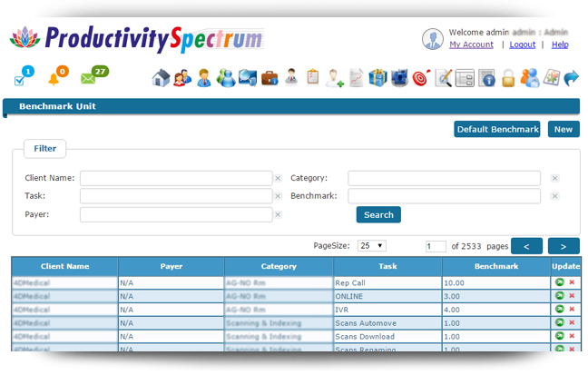Delete the Scans Automove row
The height and width of the screenshot is (375, 588).
point(572,322)
